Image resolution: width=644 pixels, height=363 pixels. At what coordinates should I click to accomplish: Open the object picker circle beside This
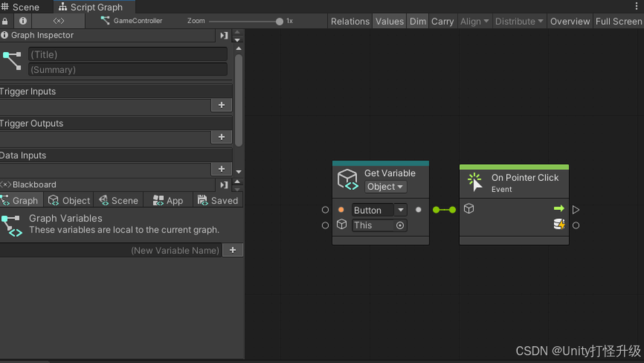400,225
